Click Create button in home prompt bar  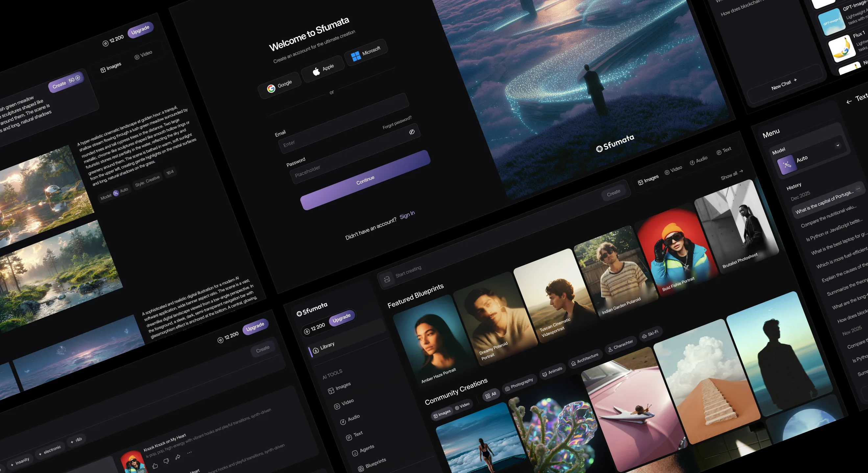[x=614, y=193]
